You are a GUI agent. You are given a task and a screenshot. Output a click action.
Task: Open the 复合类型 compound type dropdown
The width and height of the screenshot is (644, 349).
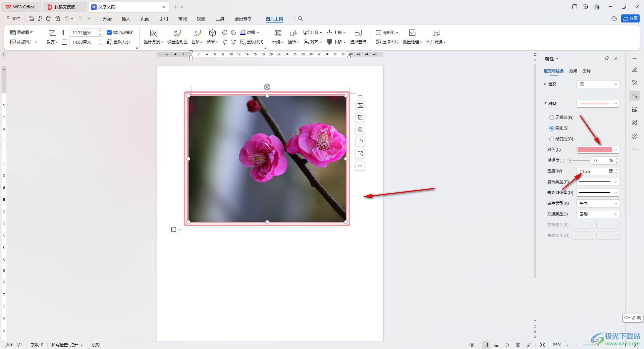click(x=598, y=182)
